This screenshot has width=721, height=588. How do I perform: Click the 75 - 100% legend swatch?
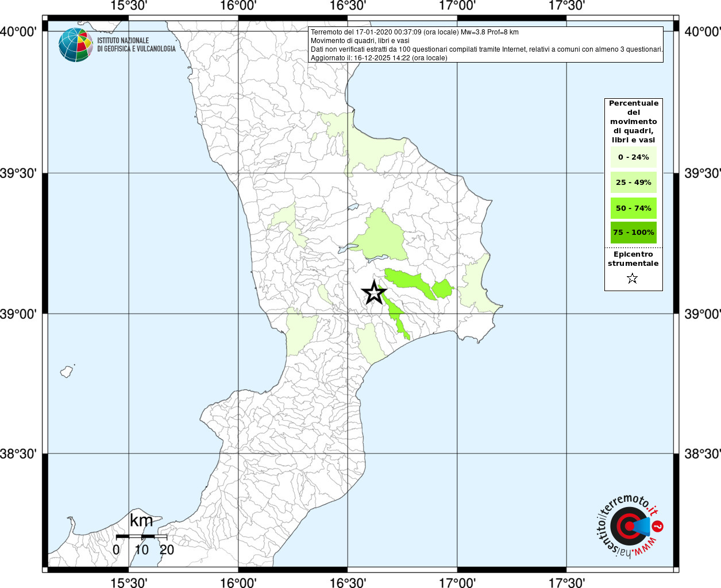pos(633,233)
